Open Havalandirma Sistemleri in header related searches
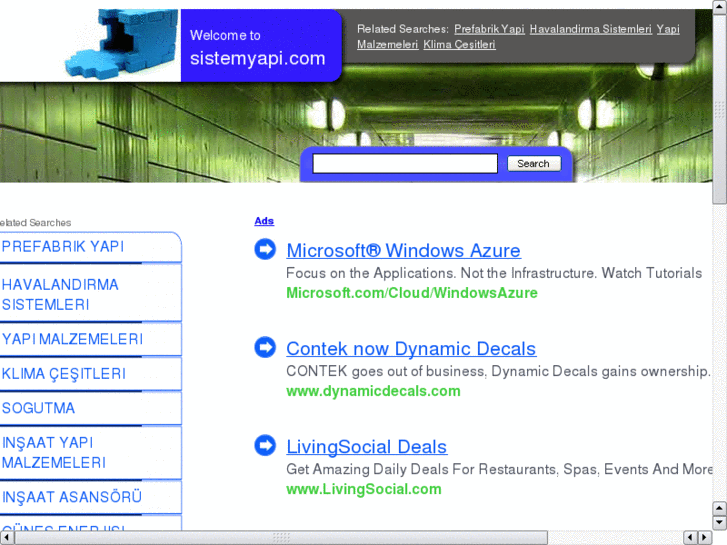The width and height of the screenshot is (727, 545). (x=590, y=29)
